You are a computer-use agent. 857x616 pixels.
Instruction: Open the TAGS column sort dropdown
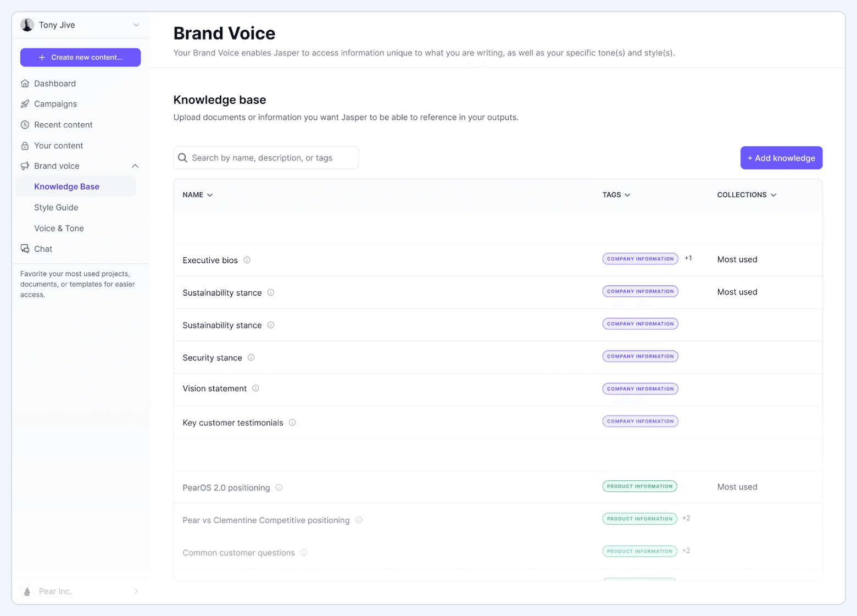pos(616,195)
